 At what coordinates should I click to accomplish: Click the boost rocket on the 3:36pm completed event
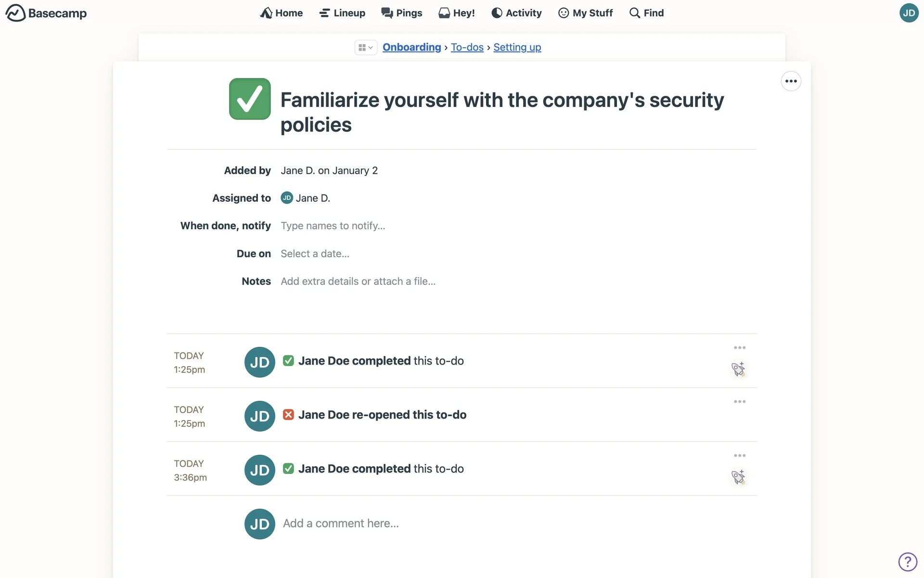[x=738, y=477]
